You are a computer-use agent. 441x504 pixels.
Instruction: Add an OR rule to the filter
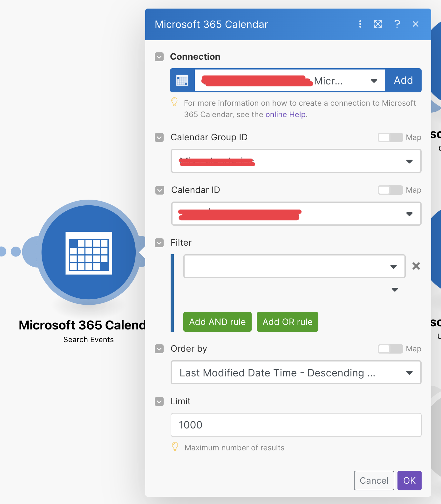(x=288, y=322)
